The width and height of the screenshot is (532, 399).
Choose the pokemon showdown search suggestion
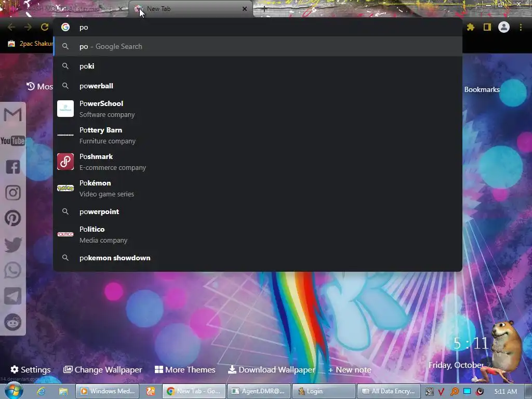[x=258, y=258]
